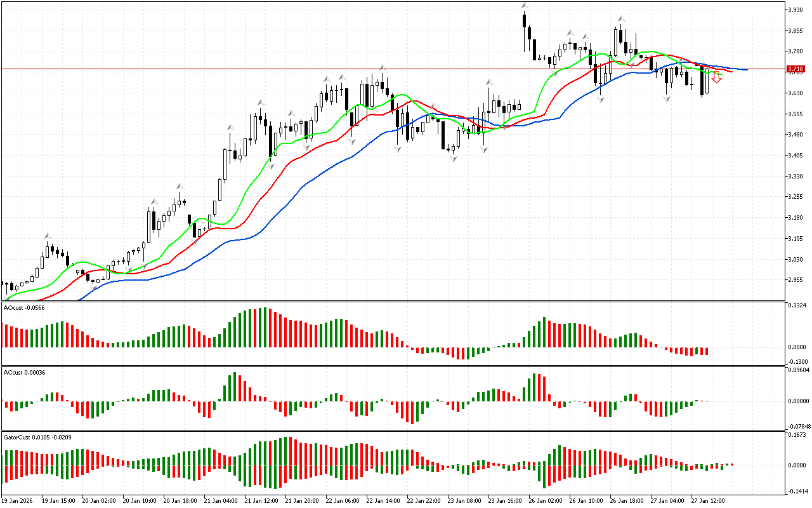Screen dimensions: 812x508
Task: Click the 27 Jan 12:00 time label
Action: click(708, 500)
